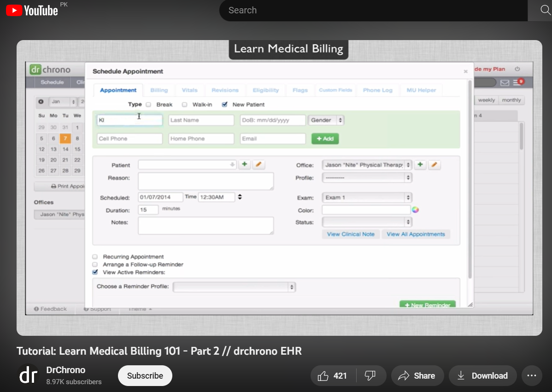This screenshot has width=552, height=392.
Task: Click the YouTube search box
Action: tap(373, 10)
